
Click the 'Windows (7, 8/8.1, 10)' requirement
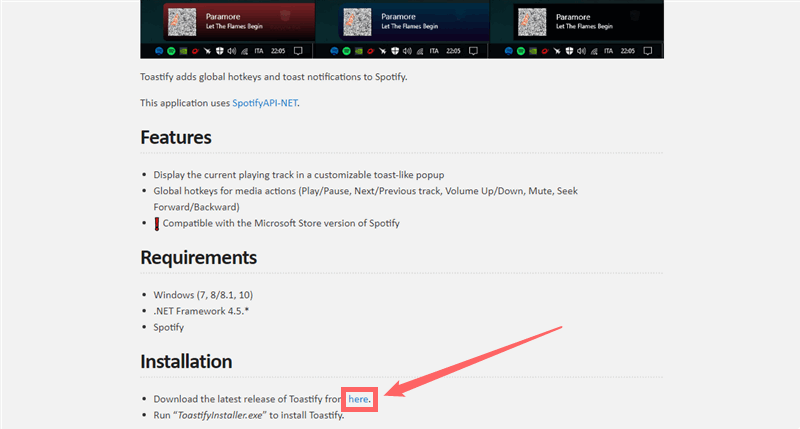(x=203, y=295)
